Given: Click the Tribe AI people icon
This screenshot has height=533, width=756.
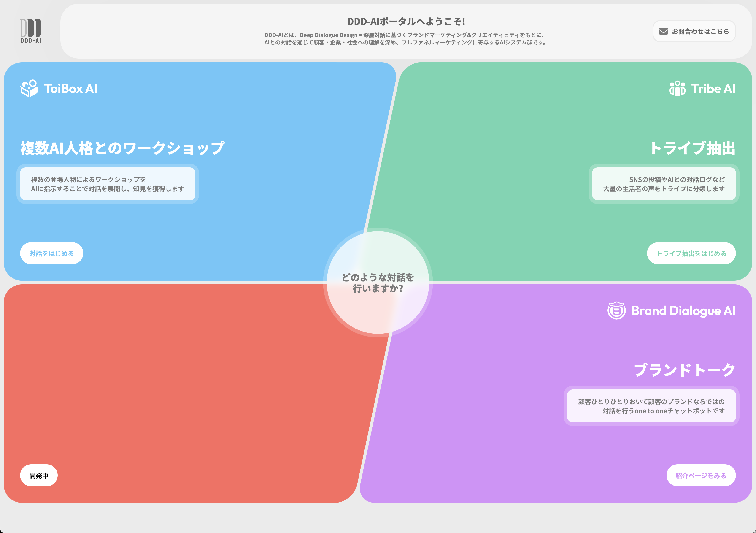Looking at the screenshot, I should (677, 88).
